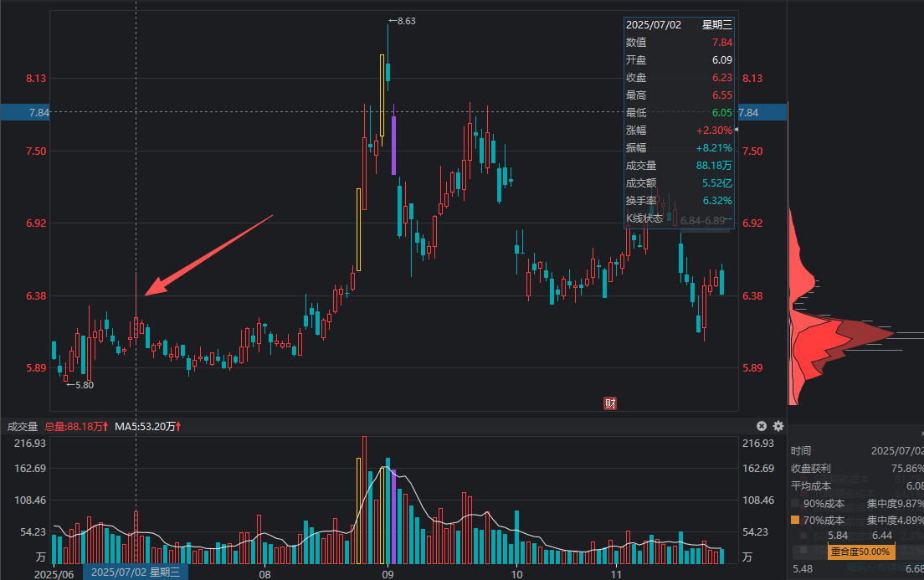The image size is (924, 580).
Task: Open volume indicator settings gear
Action: [x=778, y=426]
